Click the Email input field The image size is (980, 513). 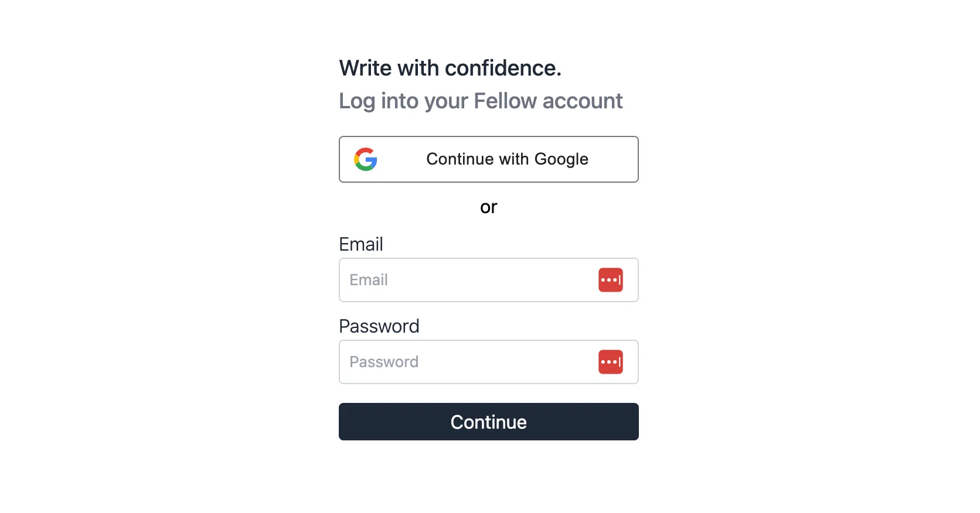[469, 280]
